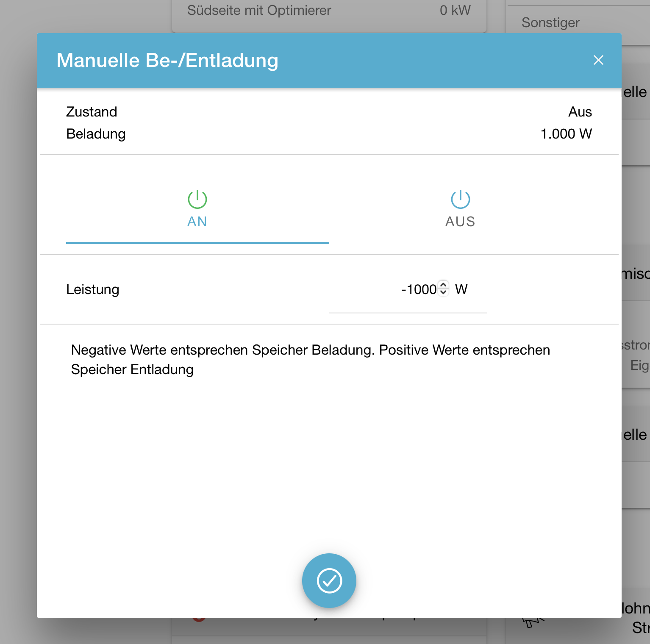Select the AN tab label
This screenshot has height=644, width=650.
coord(197,222)
